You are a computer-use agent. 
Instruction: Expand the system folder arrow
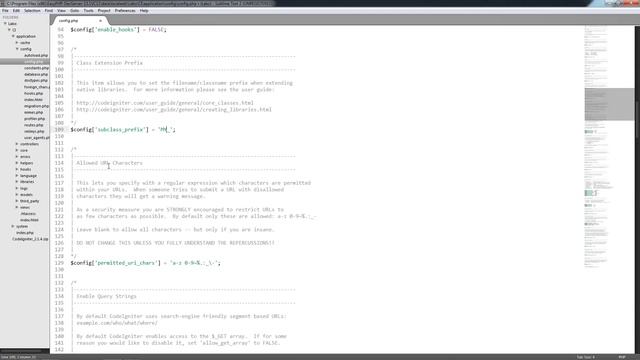coord(13,226)
